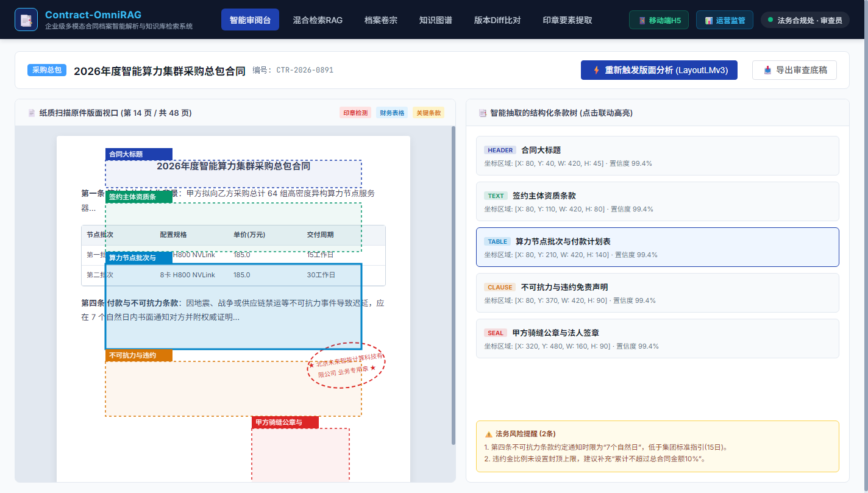Go to 知识图谱 tab
The image size is (868, 493).
point(436,20)
